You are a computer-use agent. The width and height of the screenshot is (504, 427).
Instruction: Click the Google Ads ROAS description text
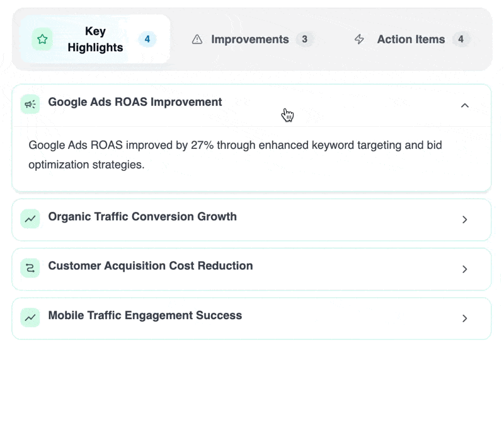(x=235, y=155)
